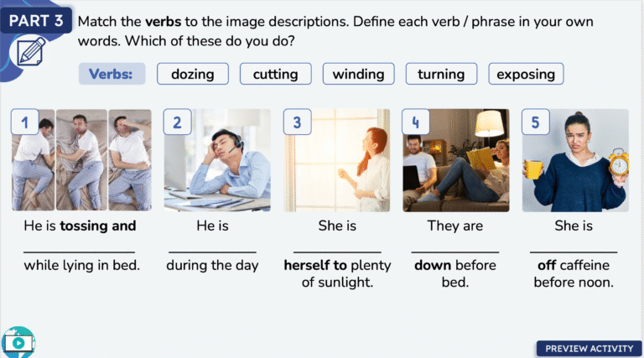Click the PART 3 header tab
Viewport: 644px width, 358px height.
tap(37, 20)
